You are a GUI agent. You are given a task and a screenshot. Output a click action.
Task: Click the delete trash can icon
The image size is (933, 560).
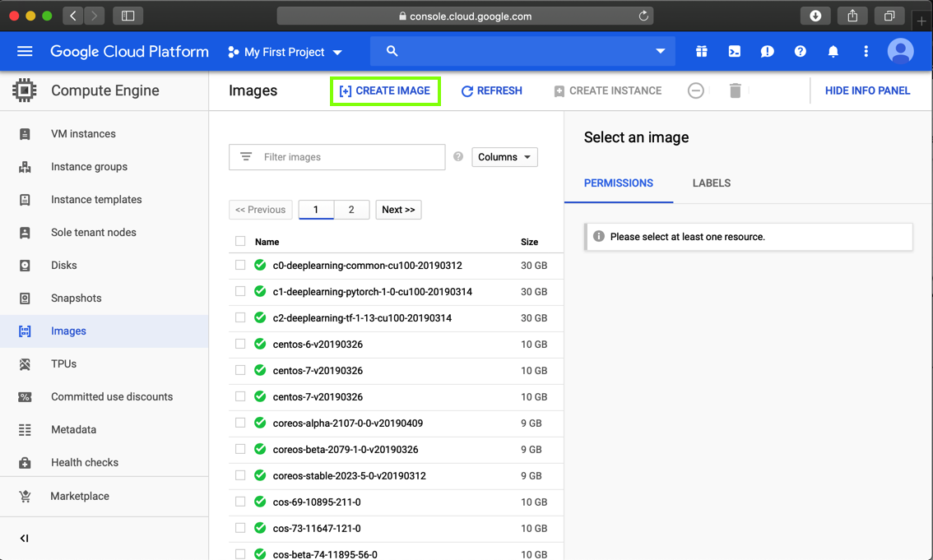click(735, 90)
